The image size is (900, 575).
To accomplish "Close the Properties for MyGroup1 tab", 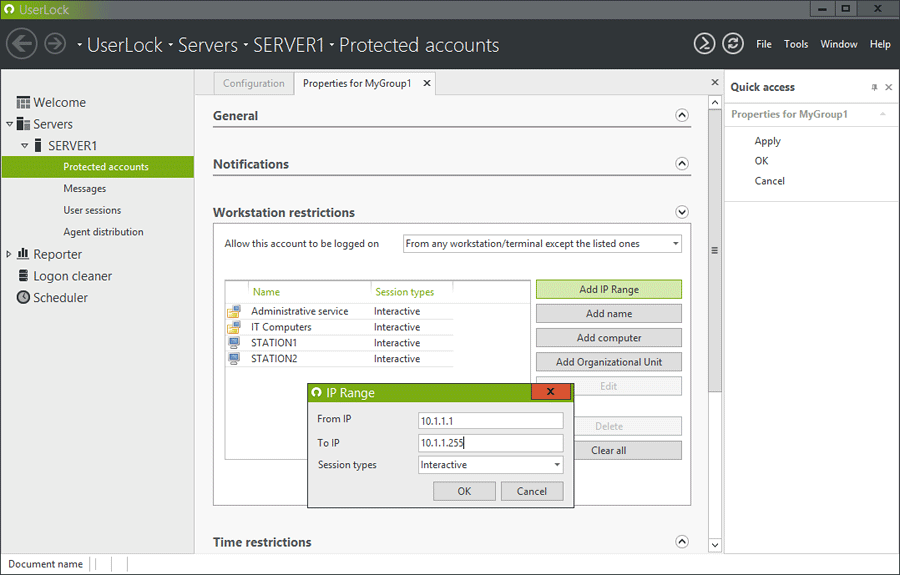I will [427, 84].
